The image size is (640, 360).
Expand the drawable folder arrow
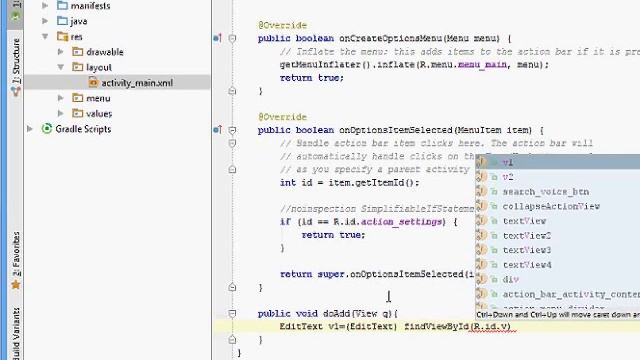tap(60, 52)
